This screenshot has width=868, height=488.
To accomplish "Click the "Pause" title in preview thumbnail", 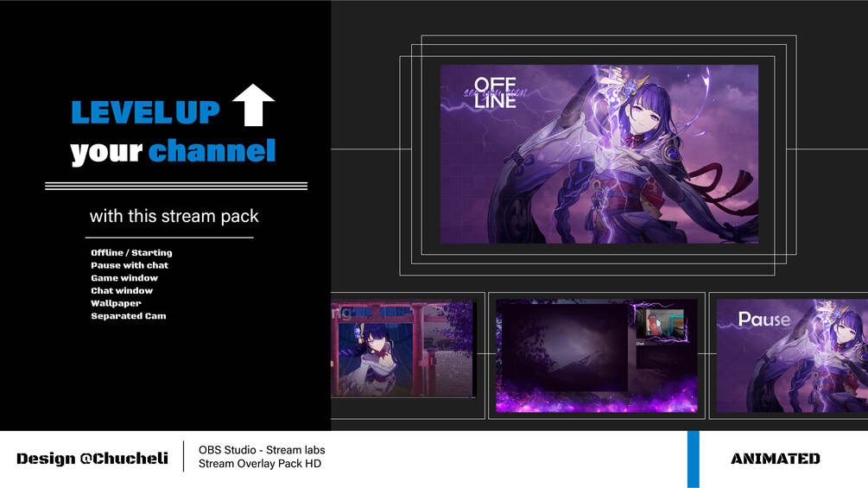I will tap(764, 320).
